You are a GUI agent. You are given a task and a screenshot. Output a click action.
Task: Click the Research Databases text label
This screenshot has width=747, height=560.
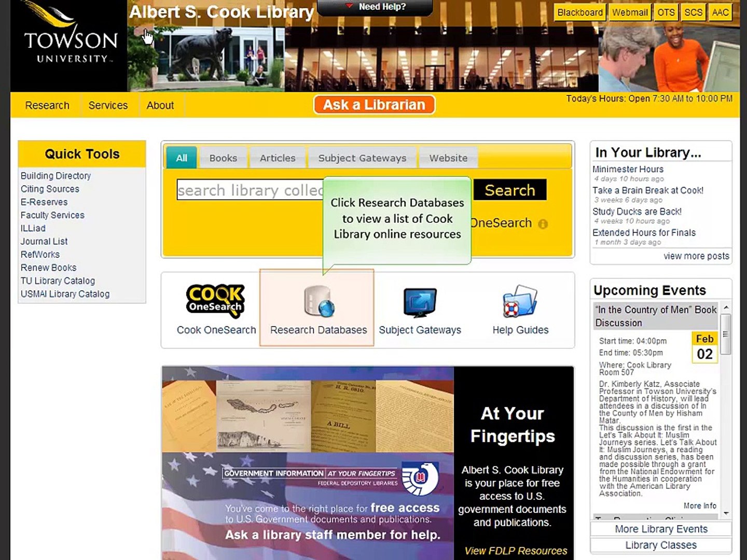coord(319,330)
